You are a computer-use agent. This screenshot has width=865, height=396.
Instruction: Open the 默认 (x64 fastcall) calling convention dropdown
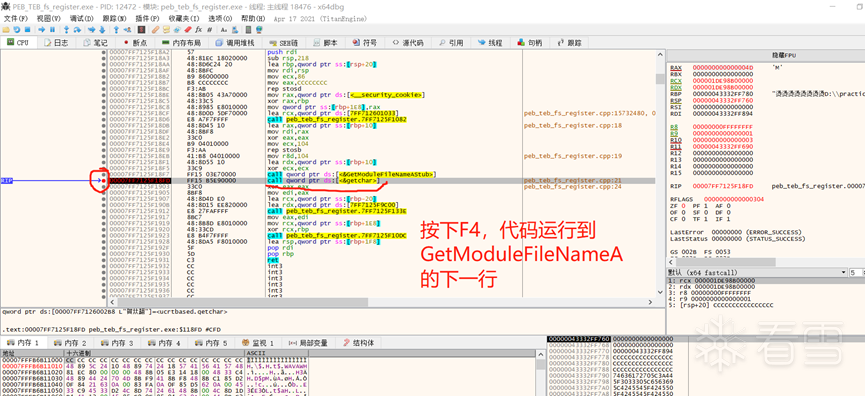(757, 272)
